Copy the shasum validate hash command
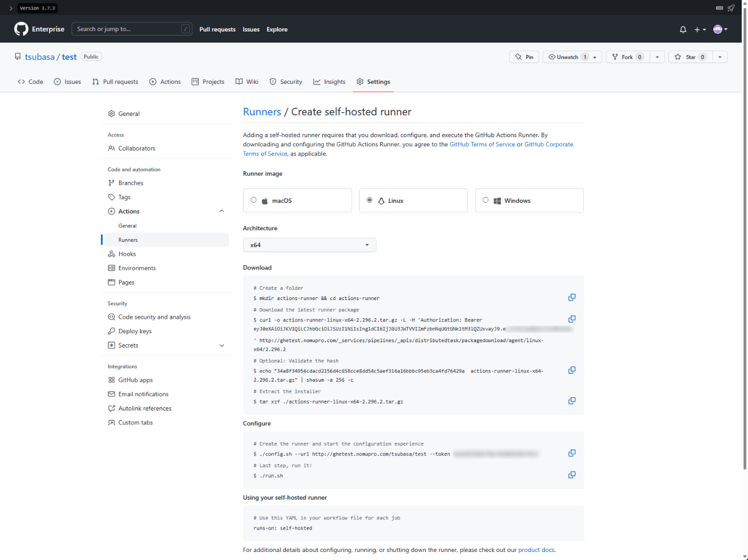This screenshot has width=748, height=560. click(x=572, y=370)
